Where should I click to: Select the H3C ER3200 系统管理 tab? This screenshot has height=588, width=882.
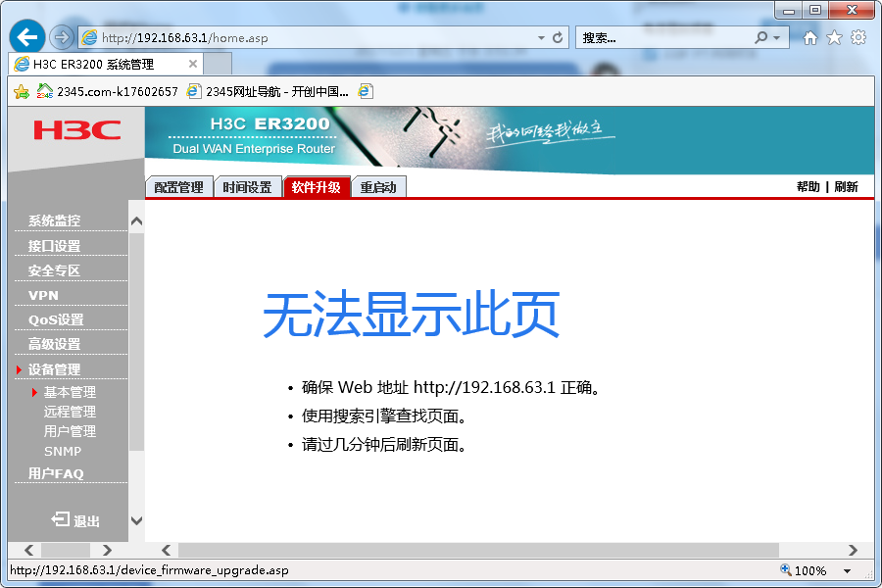pyautogui.click(x=106, y=64)
